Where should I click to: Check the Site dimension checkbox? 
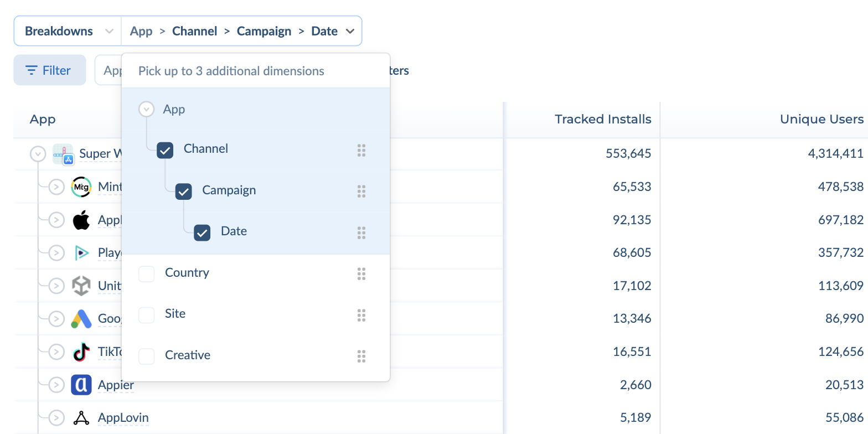pyautogui.click(x=147, y=315)
